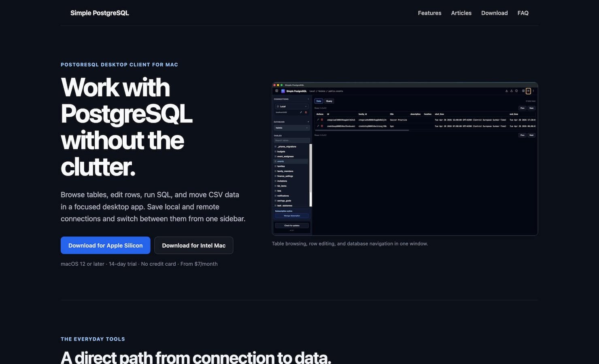Screen dimensions: 599x364
Task: Click the macOS 12 or later trial note
Action: 139,264
